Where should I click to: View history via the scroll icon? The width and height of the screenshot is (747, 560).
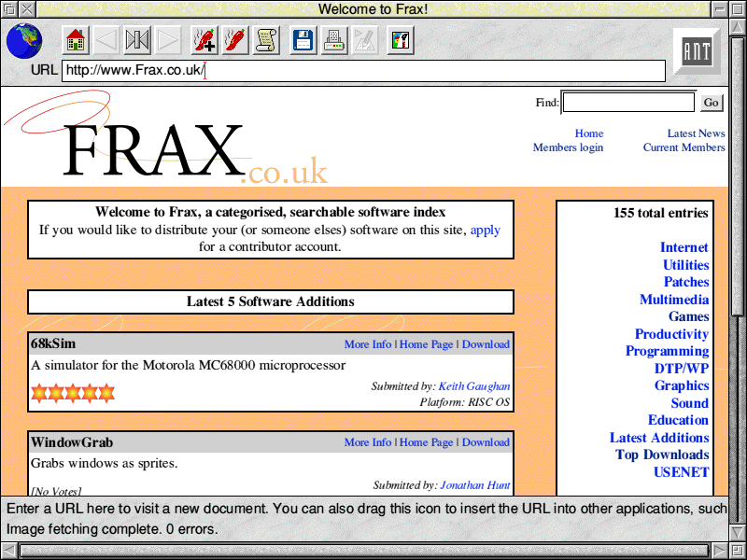[x=266, y=40]
